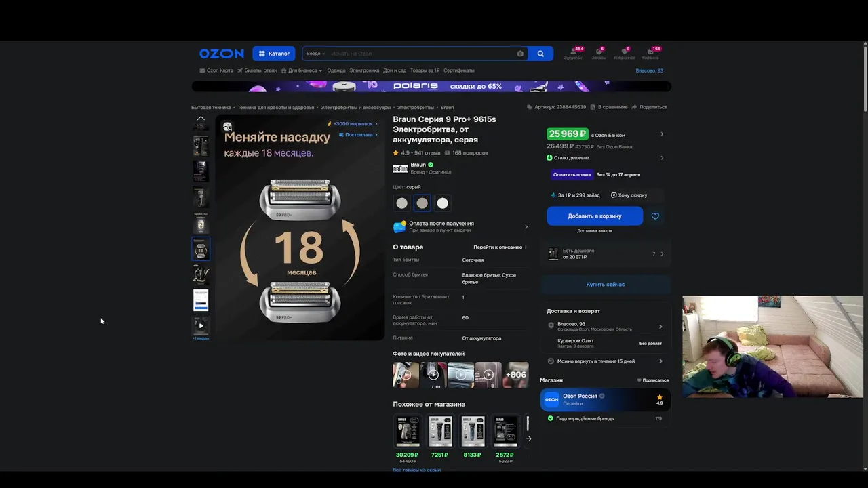
Task: Click the Все товары из серии link
Action: click(x=416, y=470)
